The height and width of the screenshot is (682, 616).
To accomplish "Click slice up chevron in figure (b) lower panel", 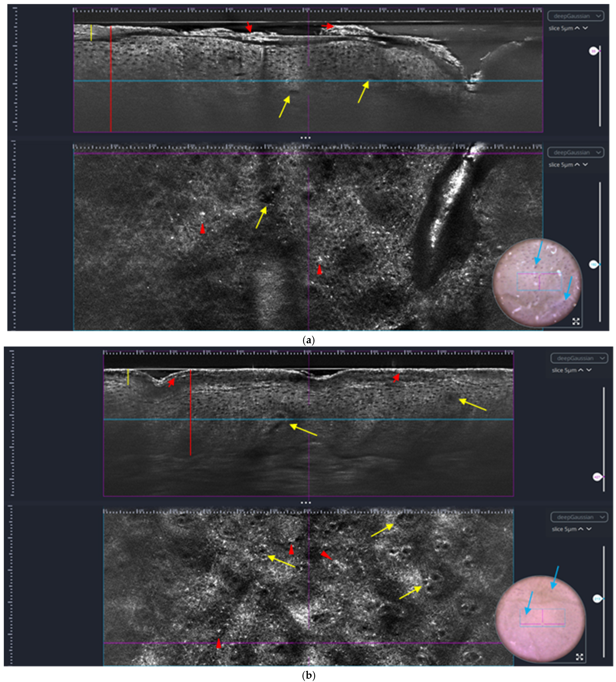I will (581, 529).
